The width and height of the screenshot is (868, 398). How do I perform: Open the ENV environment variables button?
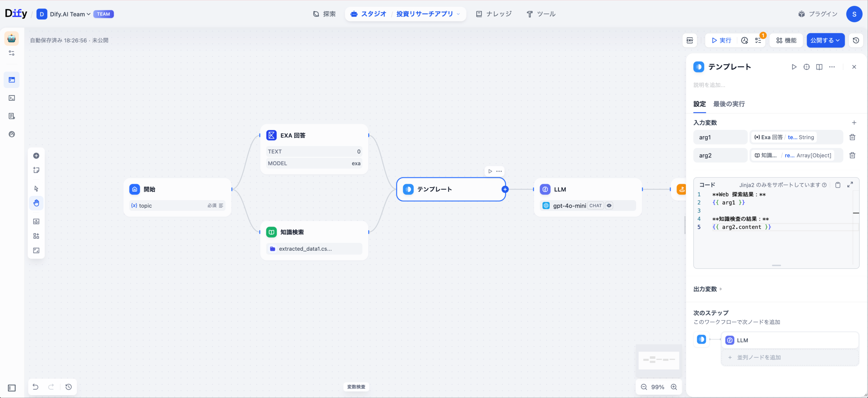coord(690,40)
